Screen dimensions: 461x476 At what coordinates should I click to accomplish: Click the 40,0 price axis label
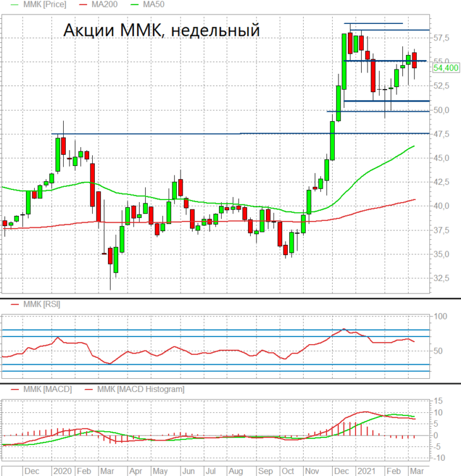coord(441,206)
